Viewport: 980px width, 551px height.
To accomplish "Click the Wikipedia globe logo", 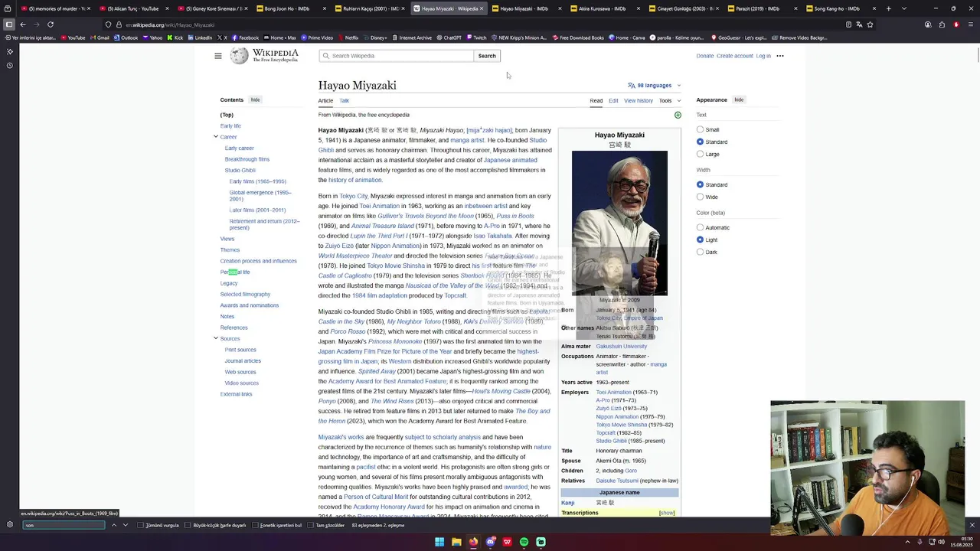I will [240, 56].
